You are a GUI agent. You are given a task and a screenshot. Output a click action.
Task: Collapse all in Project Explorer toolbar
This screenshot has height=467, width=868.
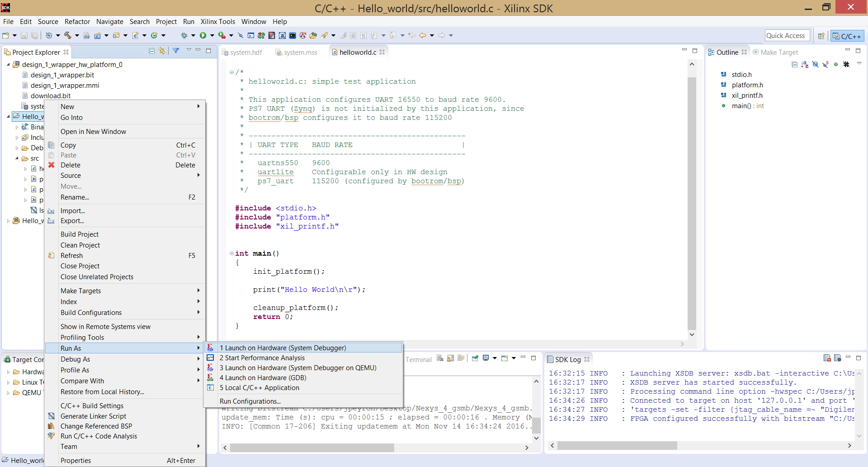pos(152,51)
